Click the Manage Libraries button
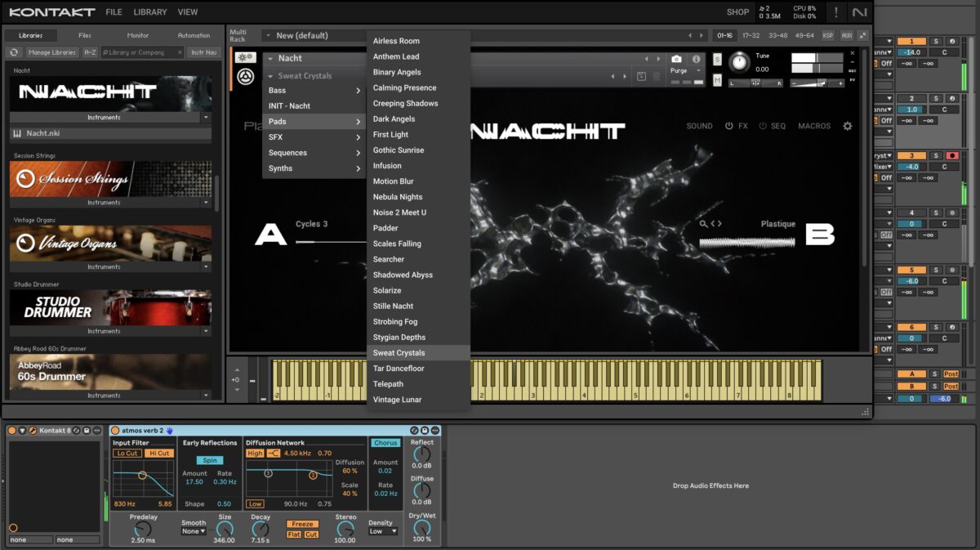The image size is (980, 550). click(x=51, y=52)
